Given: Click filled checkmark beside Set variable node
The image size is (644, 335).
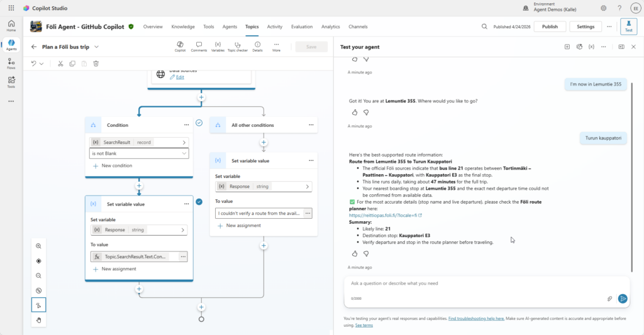Looking at the screenshot, I should (199, 202).
